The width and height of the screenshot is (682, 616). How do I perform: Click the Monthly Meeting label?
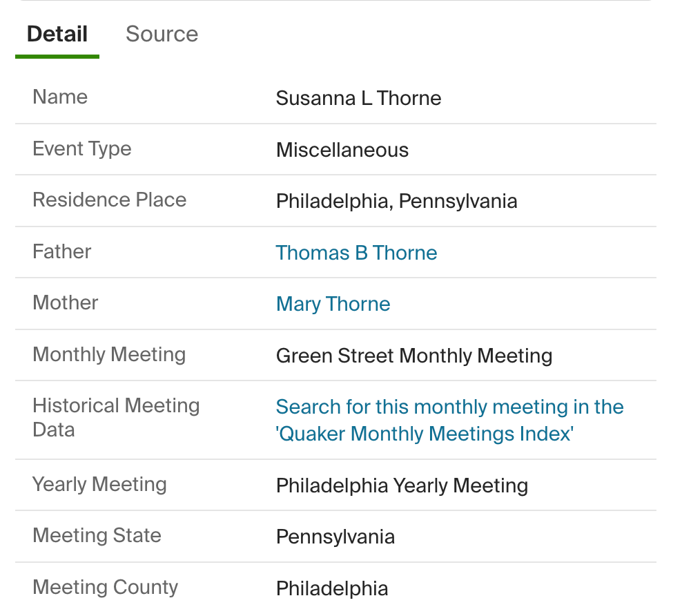coord(109,354)
